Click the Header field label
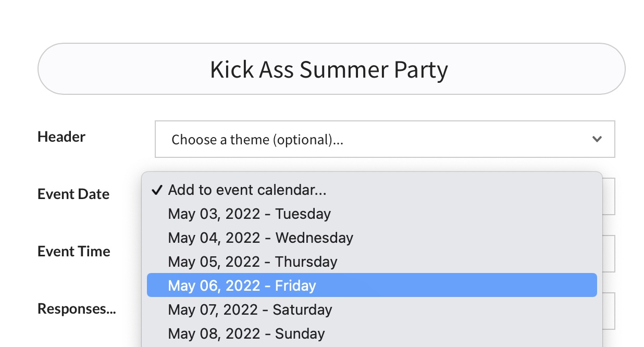This screenshot has width=644, height=347. pos(61,137)
